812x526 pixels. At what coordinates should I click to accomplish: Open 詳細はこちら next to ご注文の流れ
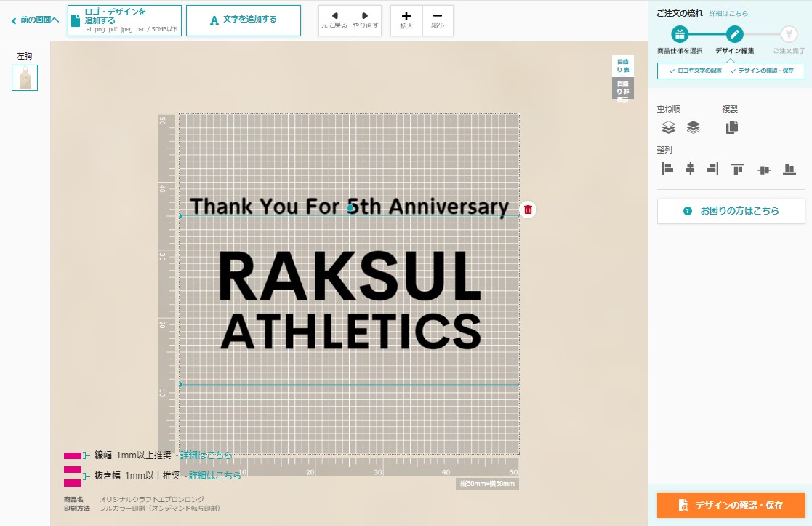728,14
